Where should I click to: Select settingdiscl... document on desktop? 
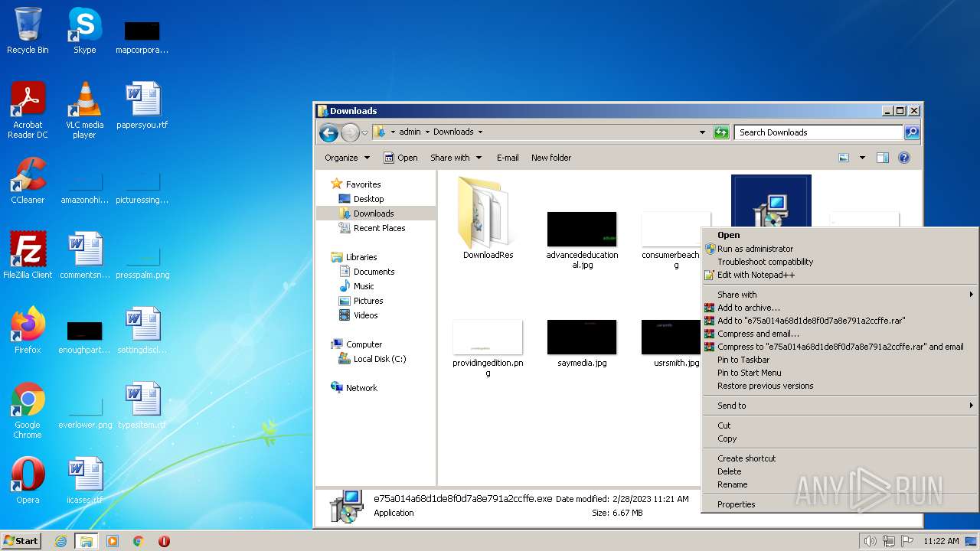pos(142,331)
